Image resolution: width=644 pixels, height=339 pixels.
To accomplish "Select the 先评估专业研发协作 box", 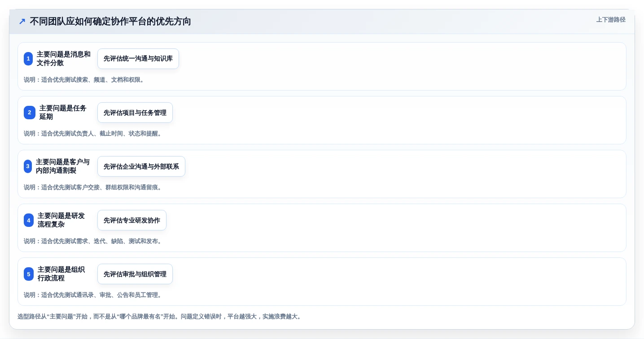I will (132, 220).
